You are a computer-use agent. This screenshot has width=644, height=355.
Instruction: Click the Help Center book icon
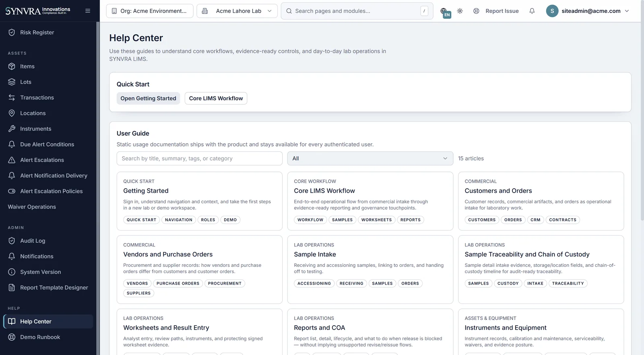point(12,322)
